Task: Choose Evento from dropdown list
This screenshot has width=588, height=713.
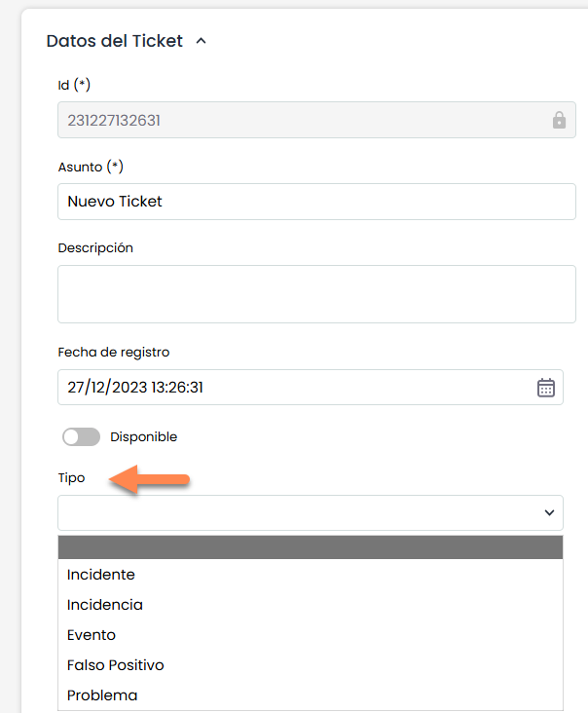Action: (x=92, y=635)
